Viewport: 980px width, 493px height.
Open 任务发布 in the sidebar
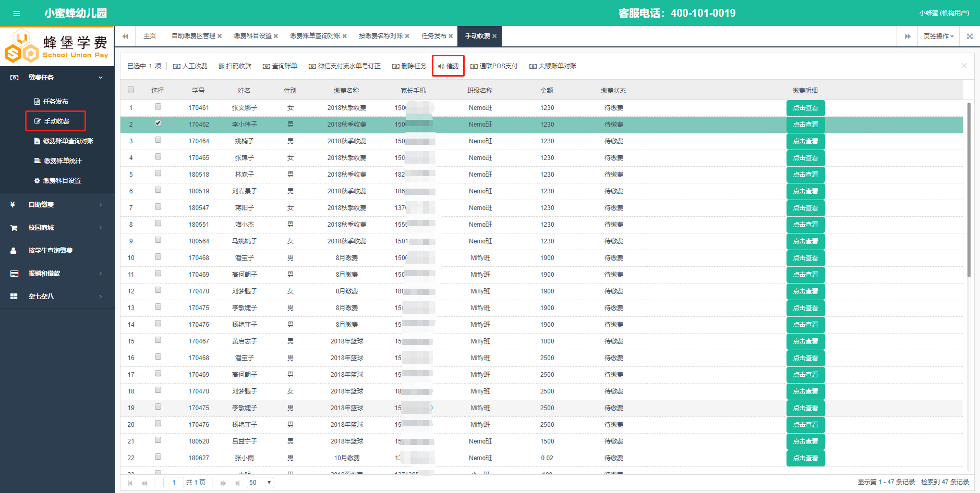click(51, 102)
